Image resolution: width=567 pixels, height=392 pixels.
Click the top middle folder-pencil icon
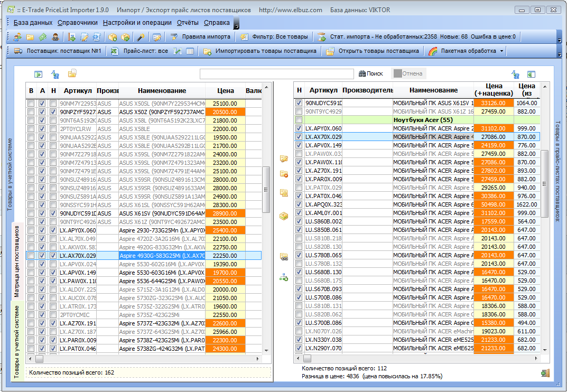[284, 158]
